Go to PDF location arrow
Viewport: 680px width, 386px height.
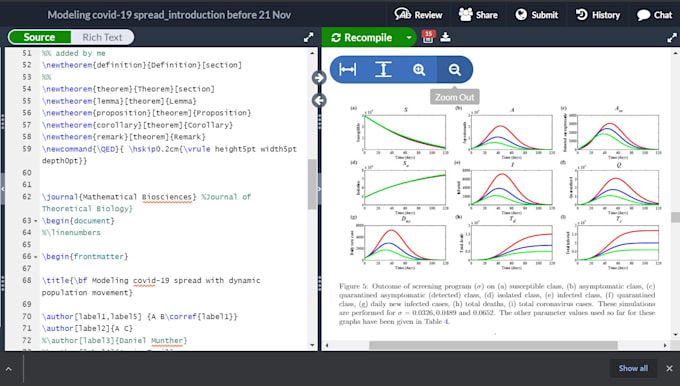tap(319, 78)
